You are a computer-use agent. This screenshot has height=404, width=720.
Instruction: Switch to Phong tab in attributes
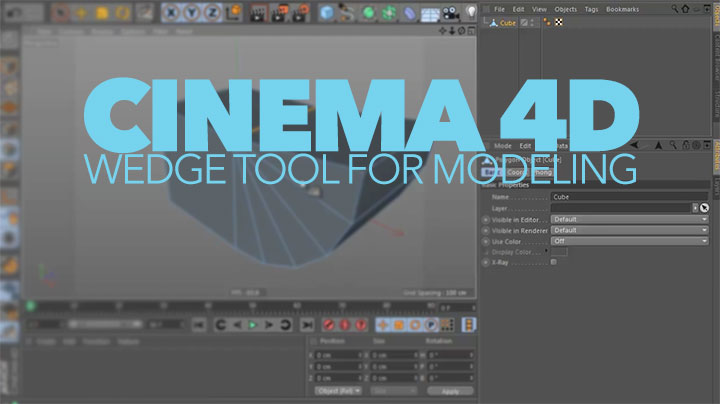(542, 172)
